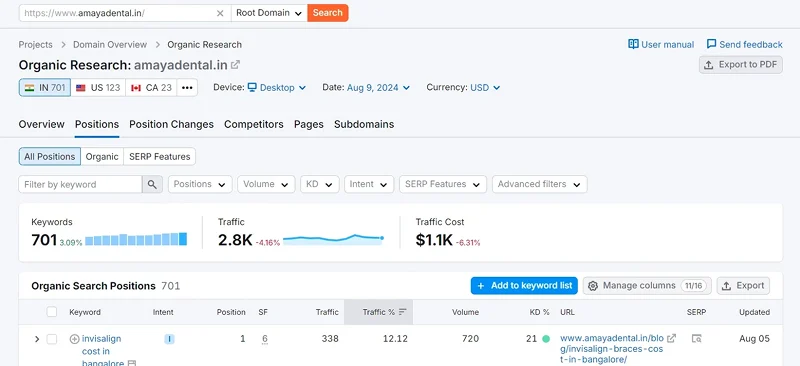The height and width of the screenshot is (366, 800).
Task: Open the KD filter dropdown
Action: tap(319, 184)
